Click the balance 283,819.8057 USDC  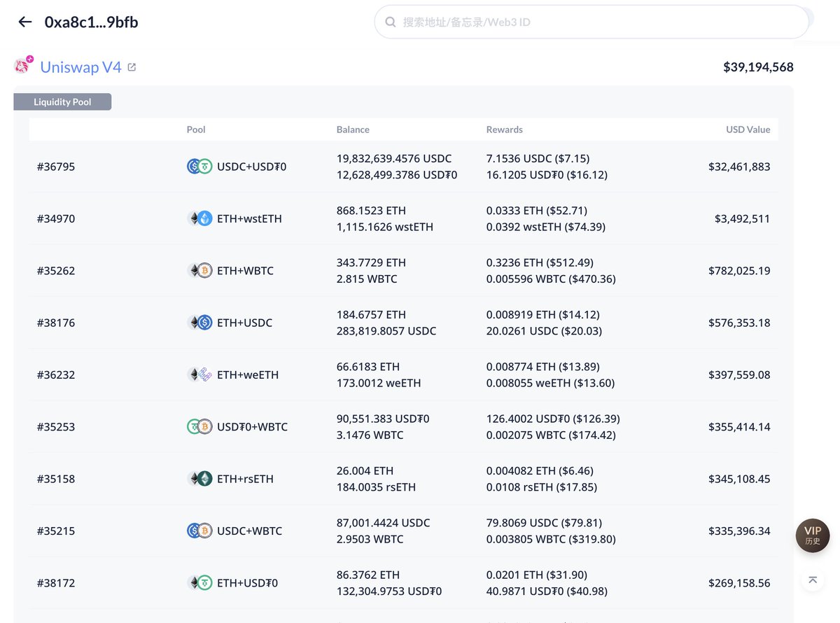pos(386,331)
